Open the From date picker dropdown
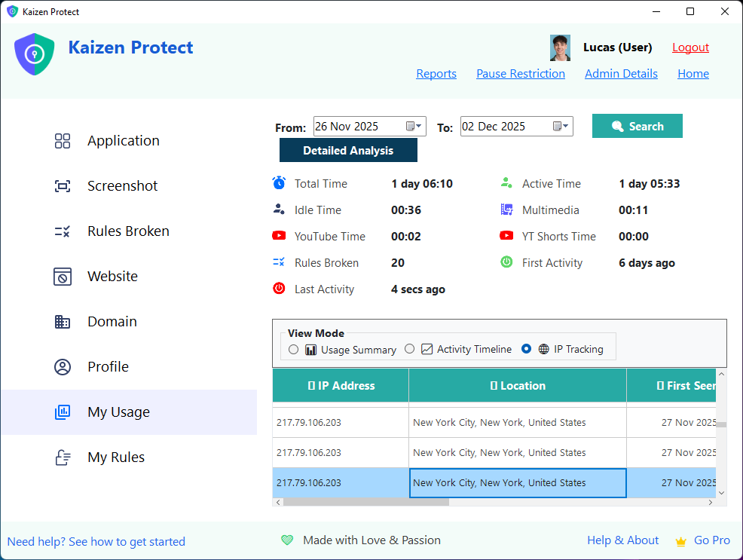The height and width of the screenshot is (560, 743). tap(415, 126)
